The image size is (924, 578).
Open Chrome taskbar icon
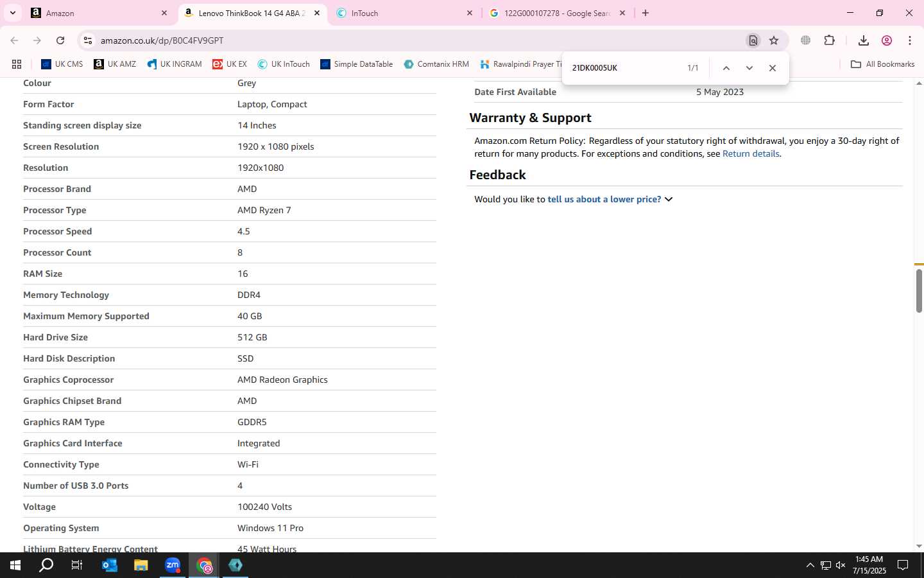click(x=204, y=565)
